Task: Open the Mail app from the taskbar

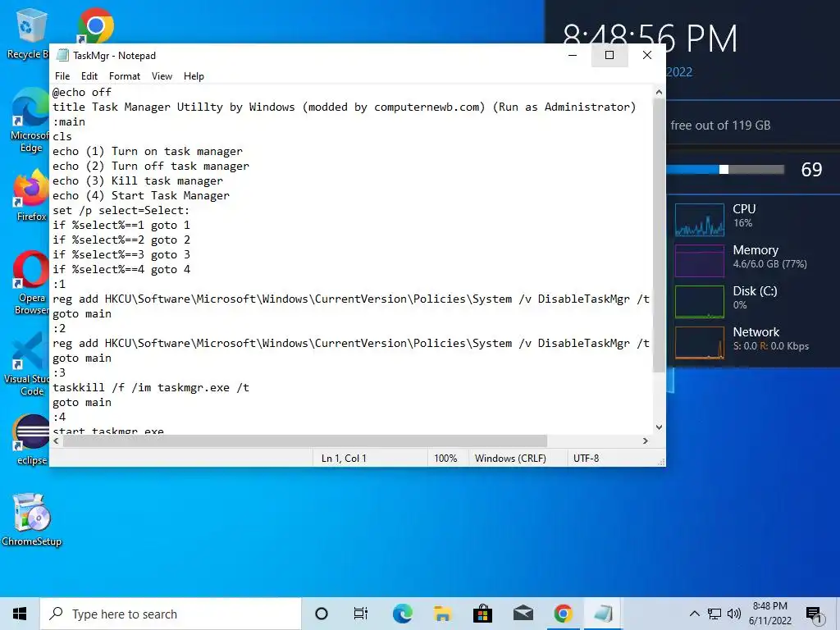Action: (x=523, y=614)
